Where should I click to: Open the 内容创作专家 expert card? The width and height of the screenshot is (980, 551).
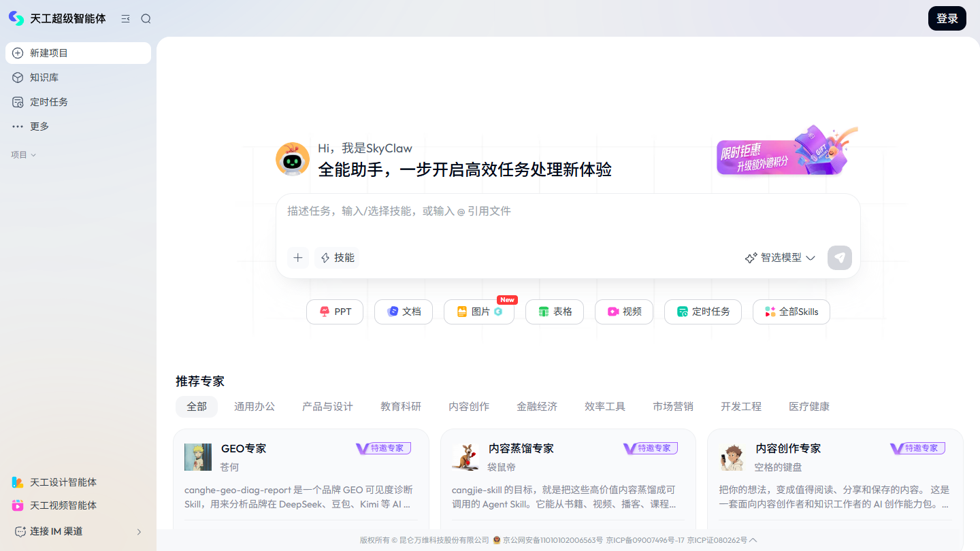(835, 479)
